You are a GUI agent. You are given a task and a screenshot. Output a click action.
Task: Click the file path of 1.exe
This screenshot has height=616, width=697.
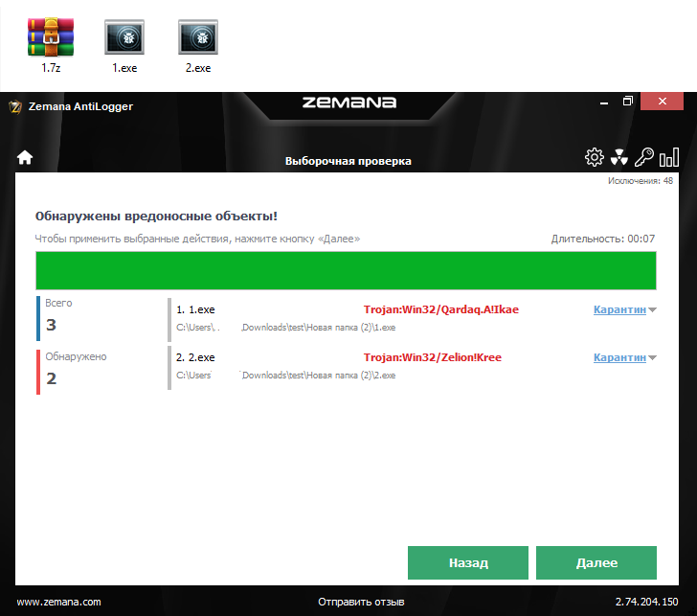pyautogui.click(x=286, y=328)
